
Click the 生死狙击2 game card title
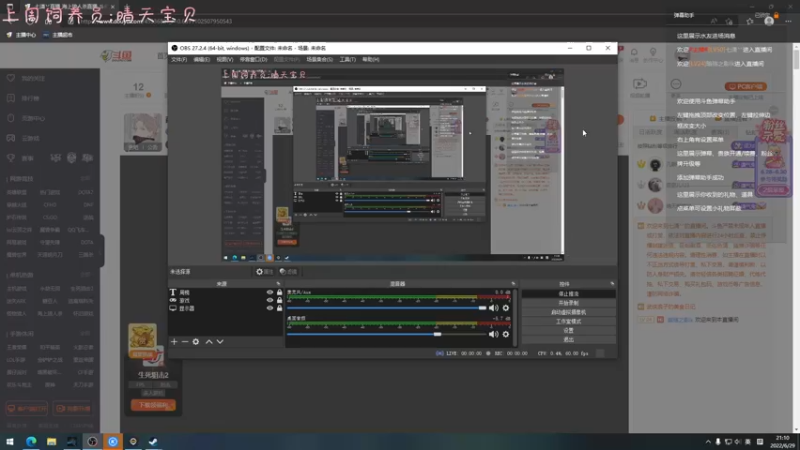(153, 375)
